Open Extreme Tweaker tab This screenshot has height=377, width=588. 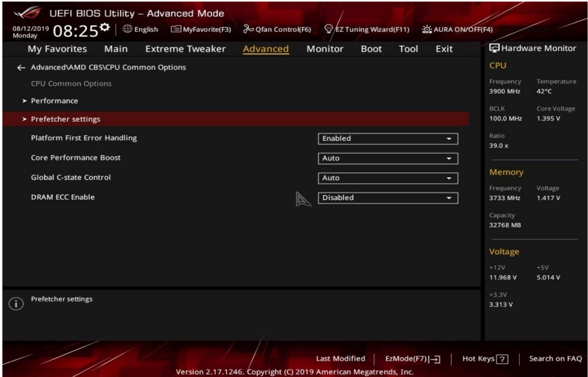tap(185, 49)
